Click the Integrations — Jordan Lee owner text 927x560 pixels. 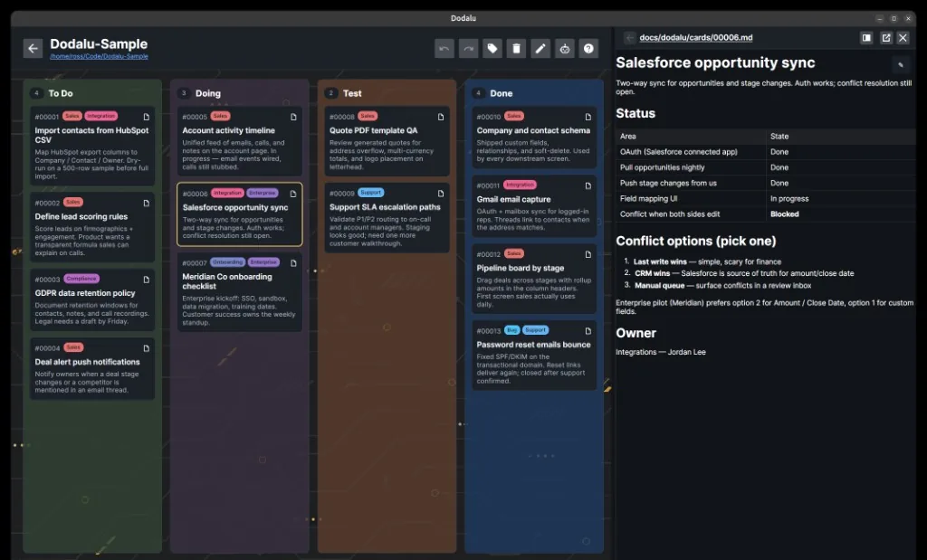point(660,352)
